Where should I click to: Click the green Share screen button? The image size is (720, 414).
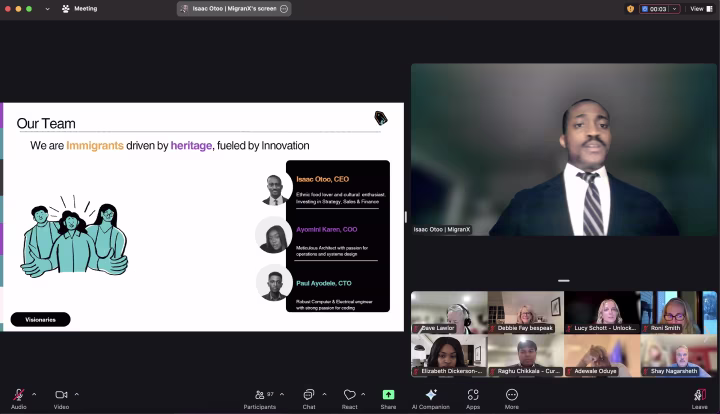(388, 395)
